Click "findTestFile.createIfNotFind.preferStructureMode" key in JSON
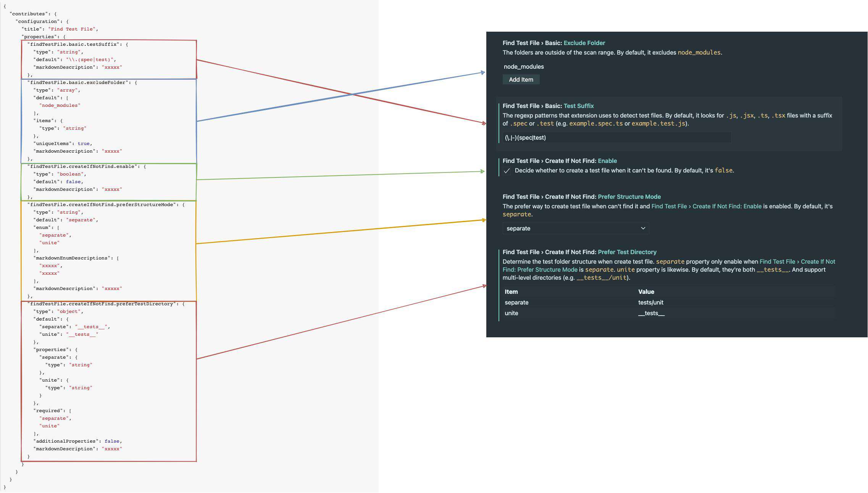This screenshot has height=493, width=868. (102, 205)
